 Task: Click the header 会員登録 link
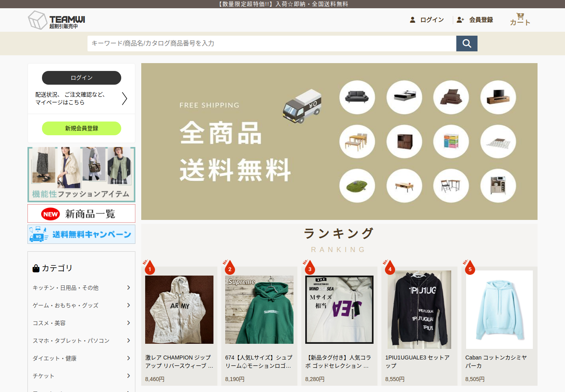[475, 20]
